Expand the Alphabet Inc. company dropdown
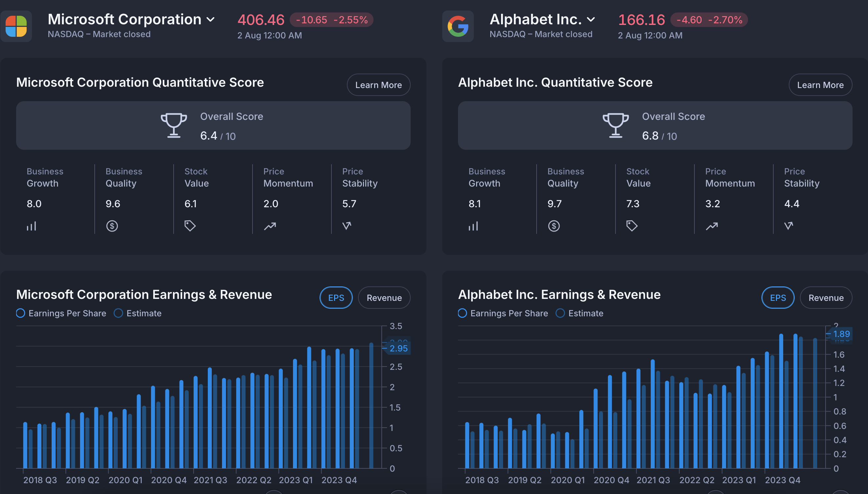Viewport: 868px width, 494px height. pos(591,20)
